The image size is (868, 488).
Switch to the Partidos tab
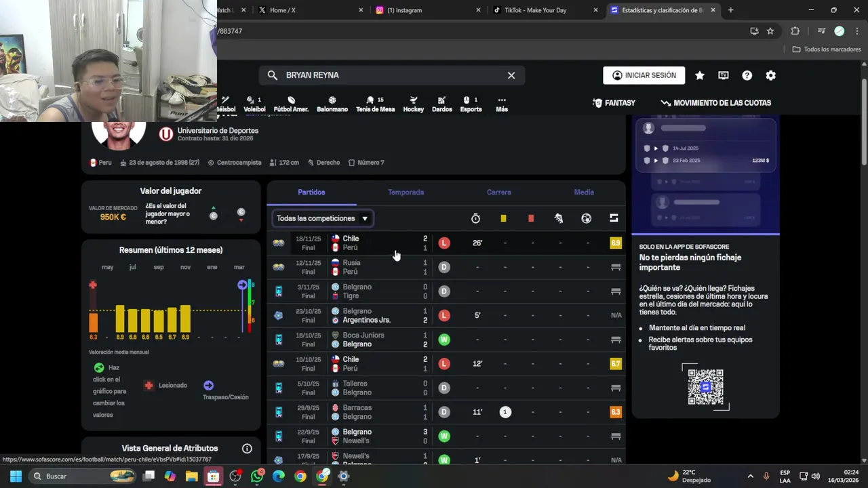point(311,192)
